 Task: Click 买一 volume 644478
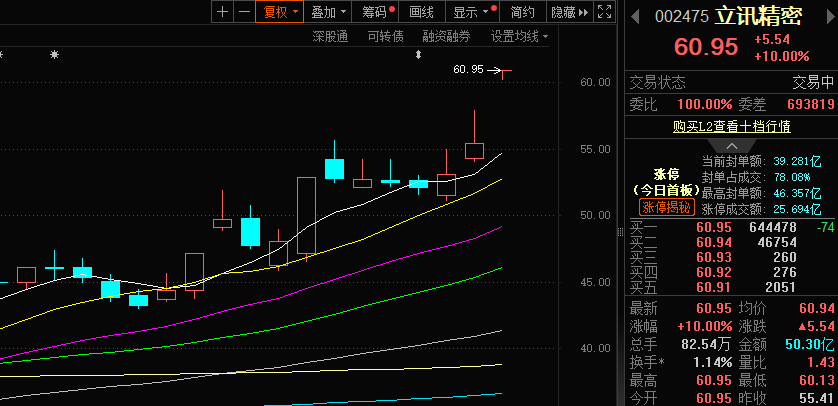coord(773,228)
